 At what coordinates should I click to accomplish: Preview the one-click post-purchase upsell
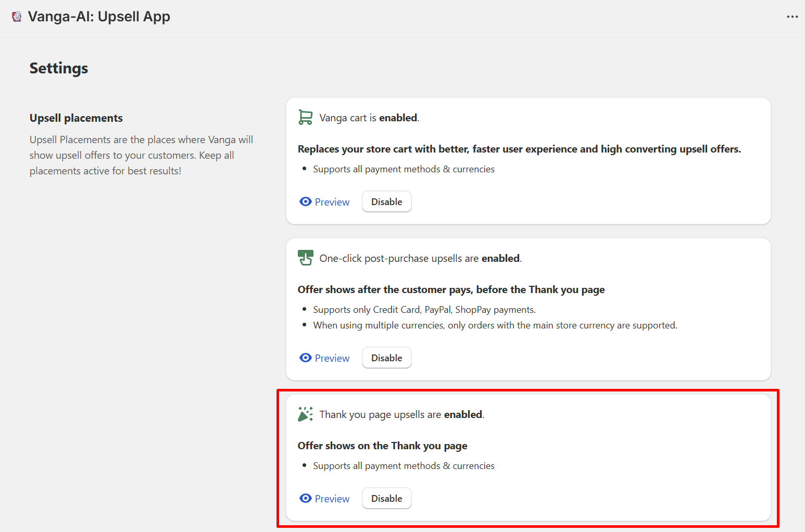(x=325, y=358)
